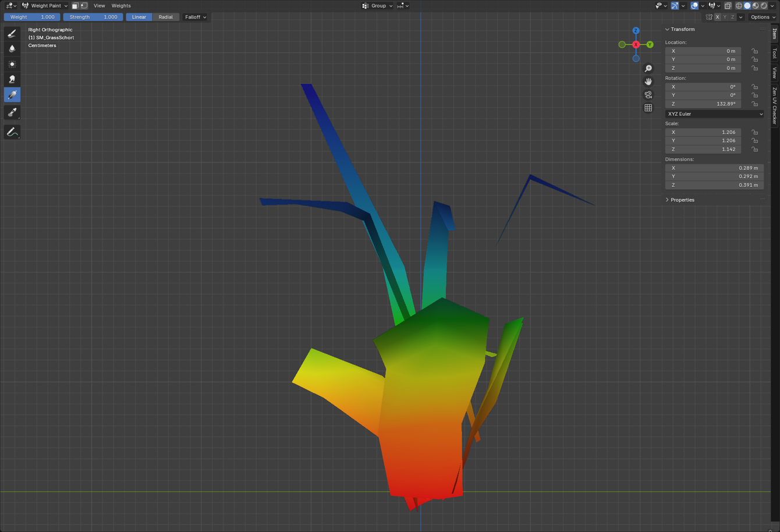
Task: Click the zoom magnifier viewport icon
Action: [x=648, y=69]
